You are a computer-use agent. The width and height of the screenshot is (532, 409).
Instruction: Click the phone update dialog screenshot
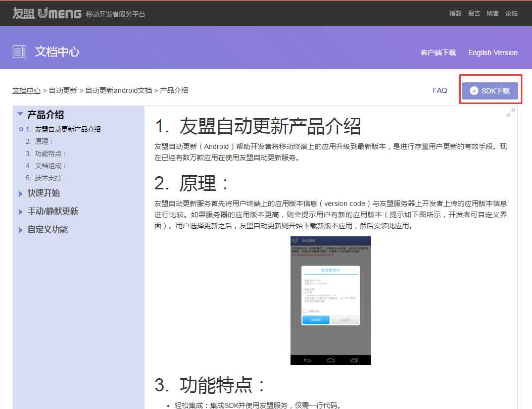[x=330, y=300]
